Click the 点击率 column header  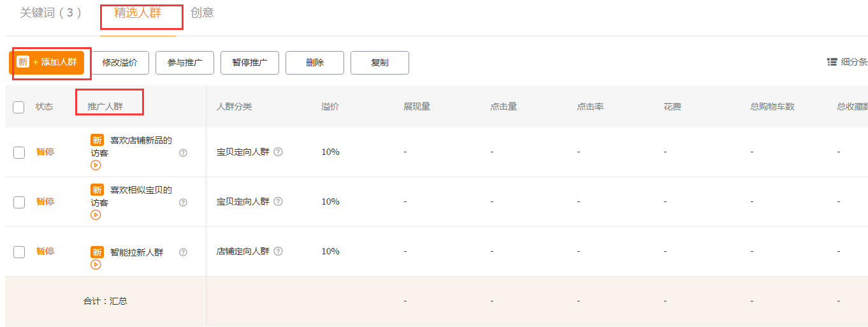click(590, 106)
